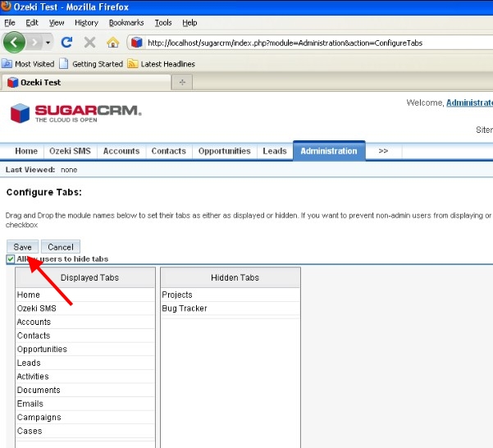493x448 pixels.
Task: Switch to the Ozeki SMS module tab
Action: click(70, 151)
